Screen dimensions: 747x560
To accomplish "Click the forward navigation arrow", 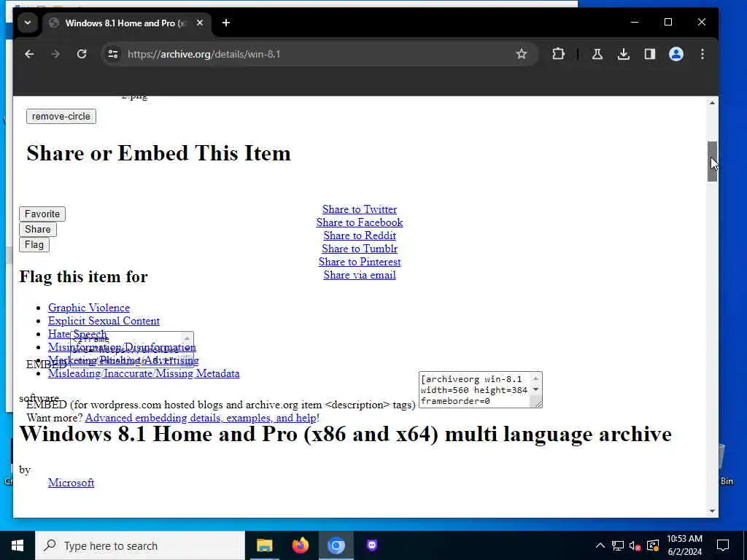I will 55,54.
